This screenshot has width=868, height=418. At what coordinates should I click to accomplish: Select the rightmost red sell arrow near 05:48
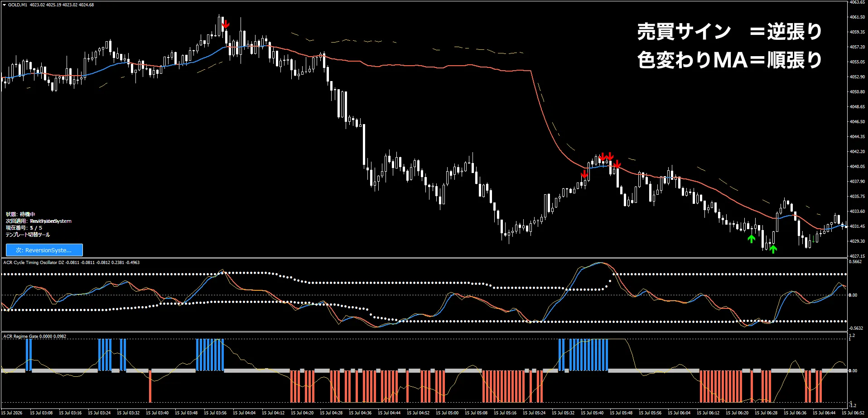[617, 163]
